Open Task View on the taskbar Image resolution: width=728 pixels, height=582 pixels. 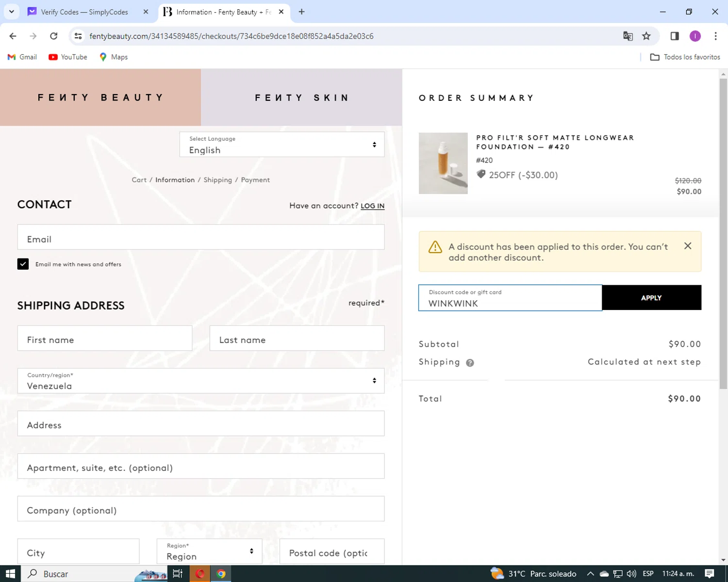point(178,574)
